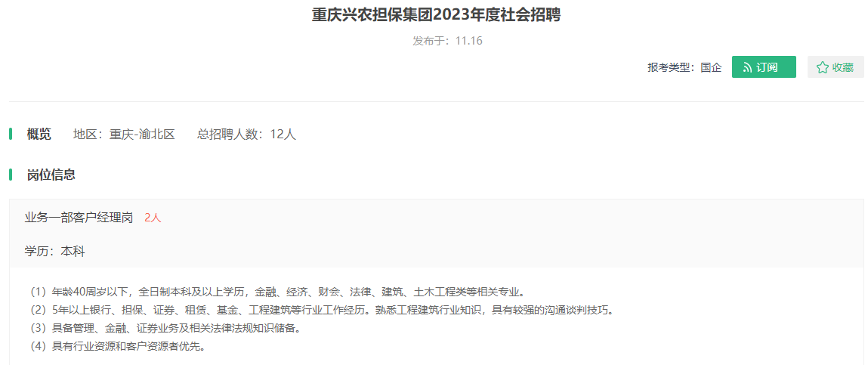The height and width of the screenshot is (365, 868).
Task: Click the 总招聘人数：12人 text
Action: pos(246,134)
